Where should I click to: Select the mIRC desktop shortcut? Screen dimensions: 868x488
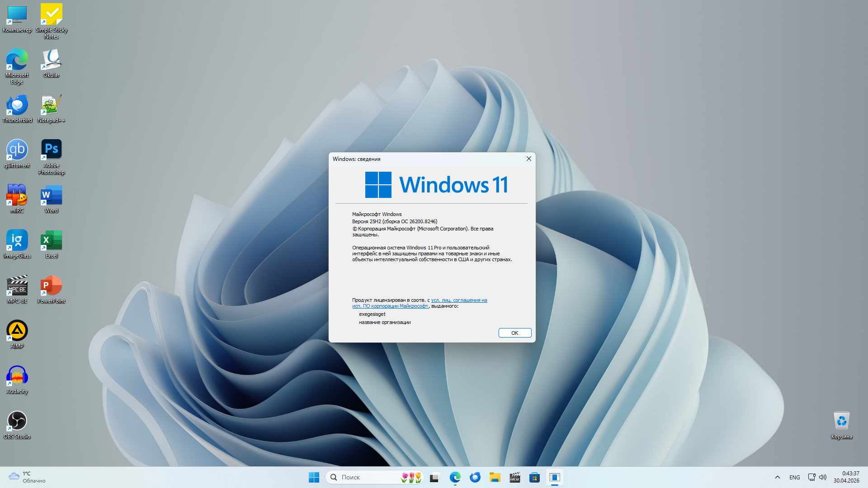[x=17, y=199]
